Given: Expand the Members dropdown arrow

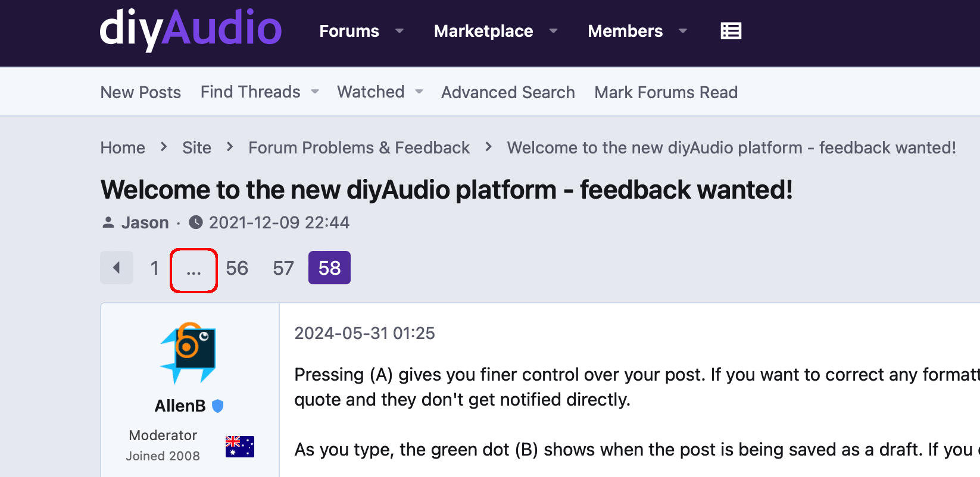Looking at the screenshot, I should click(683, 31).
